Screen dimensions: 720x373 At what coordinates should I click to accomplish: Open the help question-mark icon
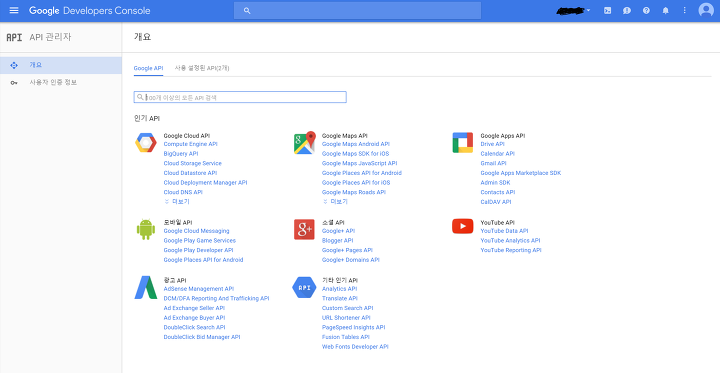[x=646, y=11]
